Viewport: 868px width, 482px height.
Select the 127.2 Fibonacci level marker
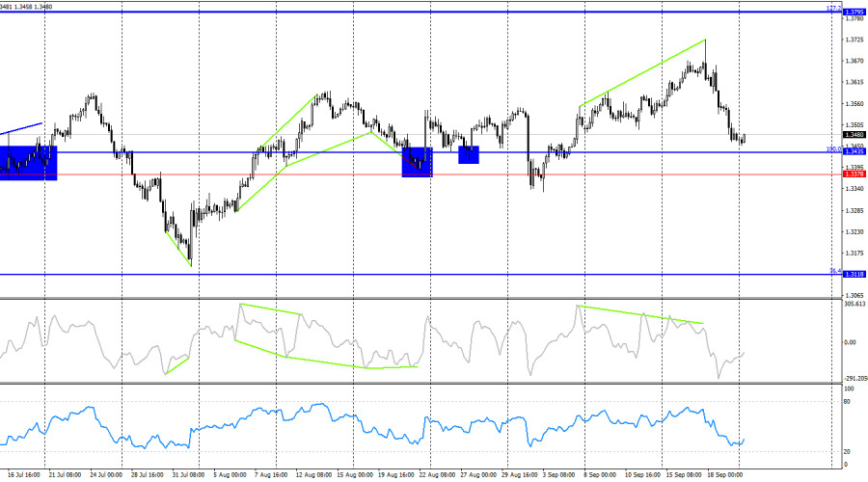835,8
